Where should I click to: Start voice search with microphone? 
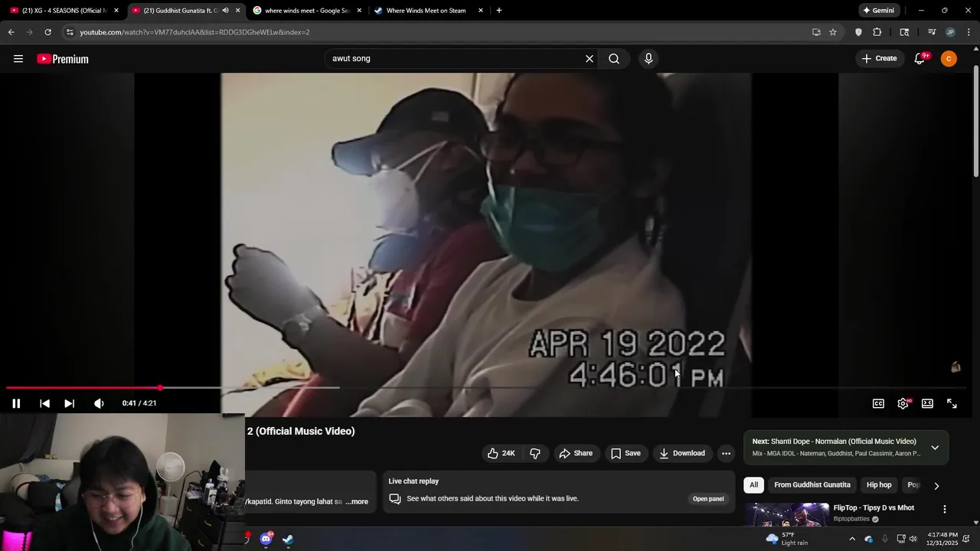pyautogui.click(x=648, y=59)
